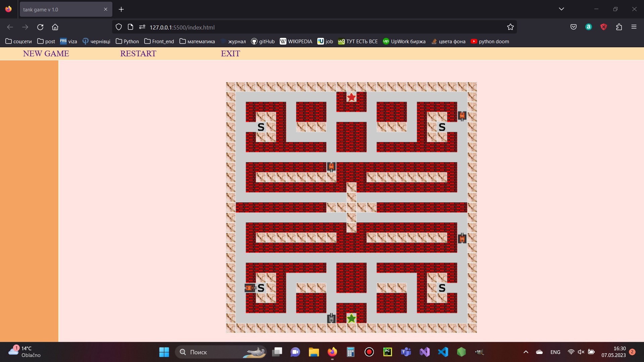This screenshot has width=644, height=362.
Task: Open the Python bookmarks folder
Action: pos(127,41)
